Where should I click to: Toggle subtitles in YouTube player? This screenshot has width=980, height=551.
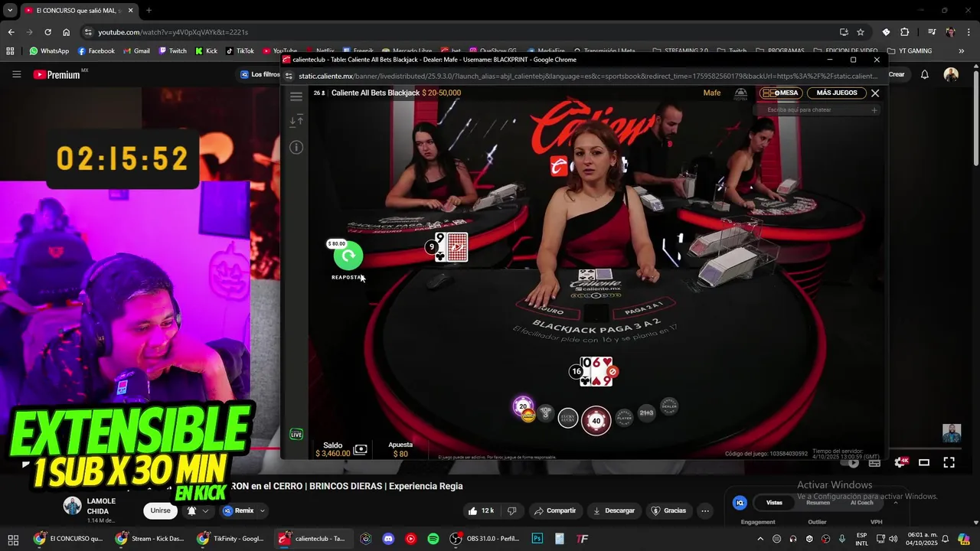tap(874, 462)
